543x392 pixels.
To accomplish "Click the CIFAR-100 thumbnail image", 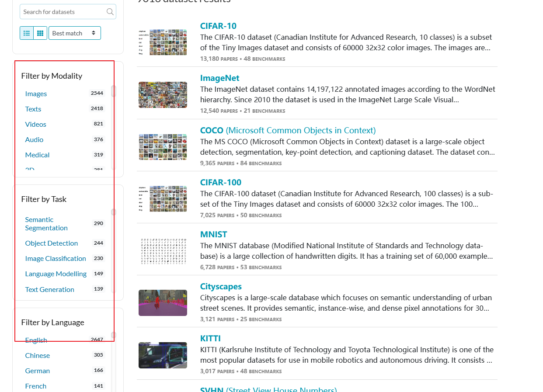I will click(163, 199).
